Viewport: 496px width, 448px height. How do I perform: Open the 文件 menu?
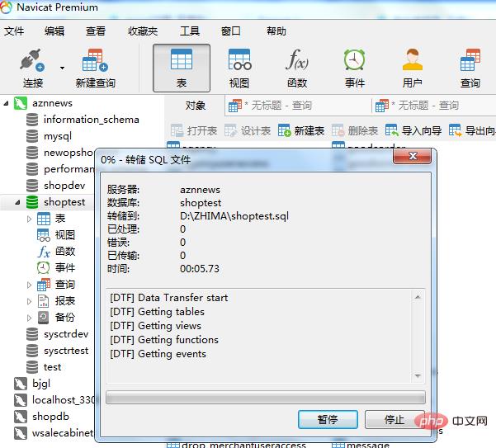(14, 31)
